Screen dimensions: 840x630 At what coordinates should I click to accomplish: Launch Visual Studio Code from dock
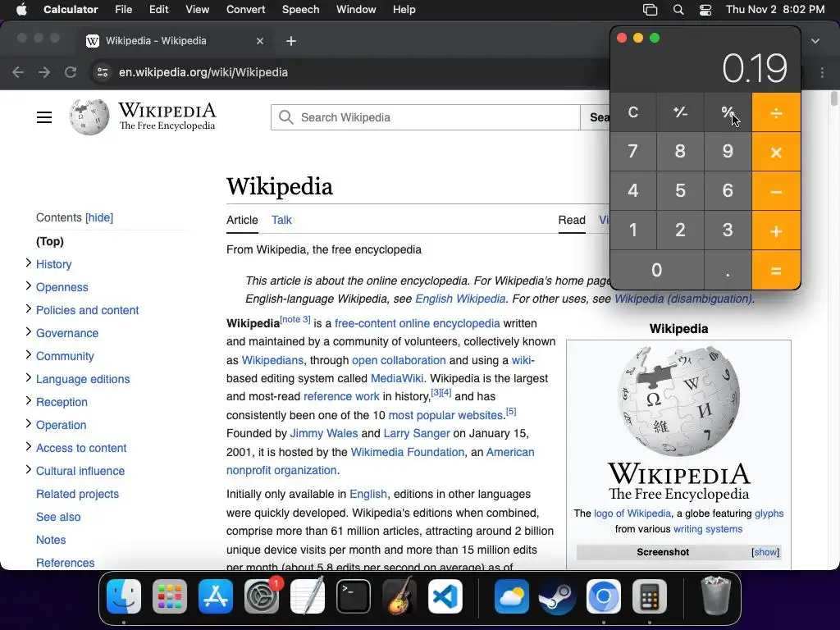pyautogui.click(x=445, y=596)
